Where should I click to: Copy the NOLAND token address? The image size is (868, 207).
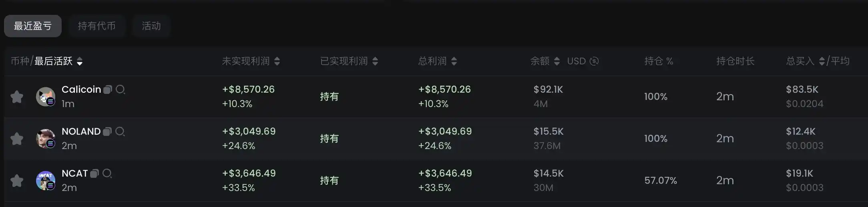click(107, 131)
